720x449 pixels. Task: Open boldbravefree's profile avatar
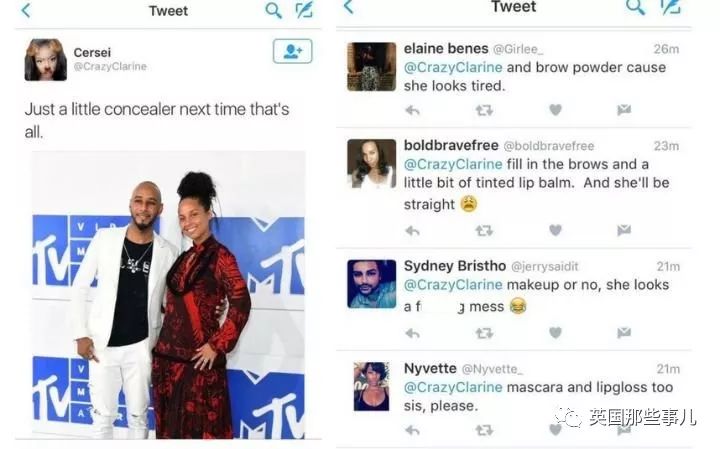click(371, 163)
